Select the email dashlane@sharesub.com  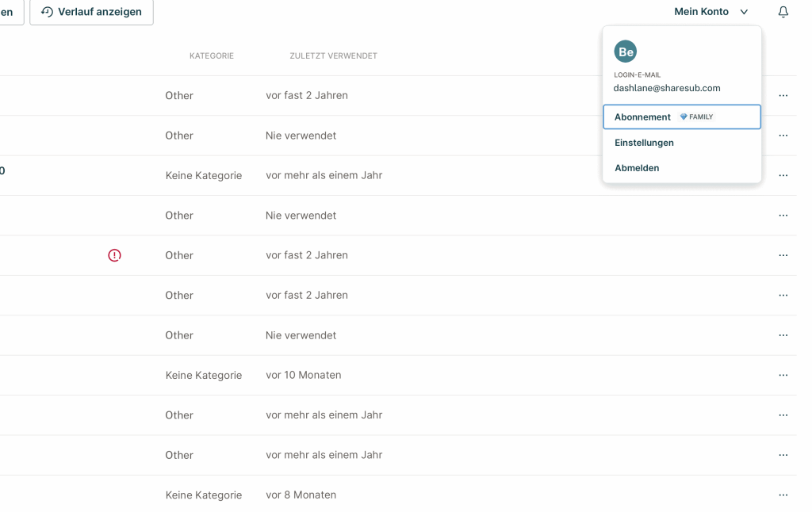coord(666,88)
